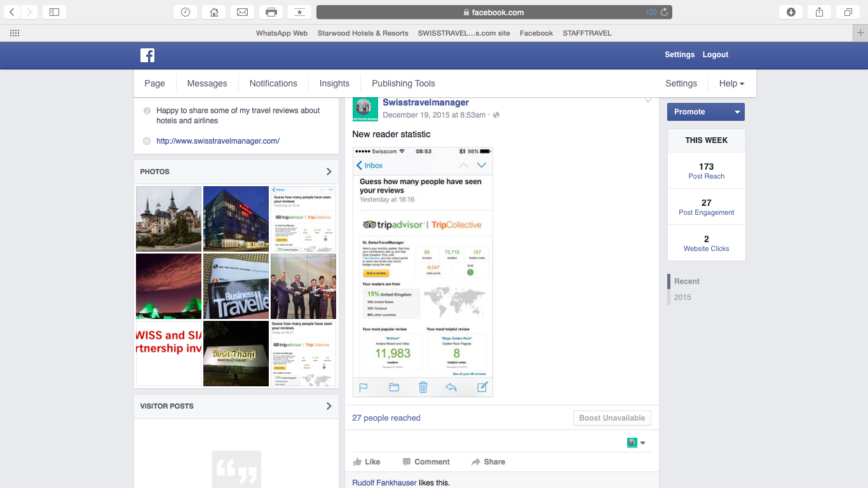Open Safari downloads icon
The width and height of the screenshot is (868, 488).
[x=790, y=12]
